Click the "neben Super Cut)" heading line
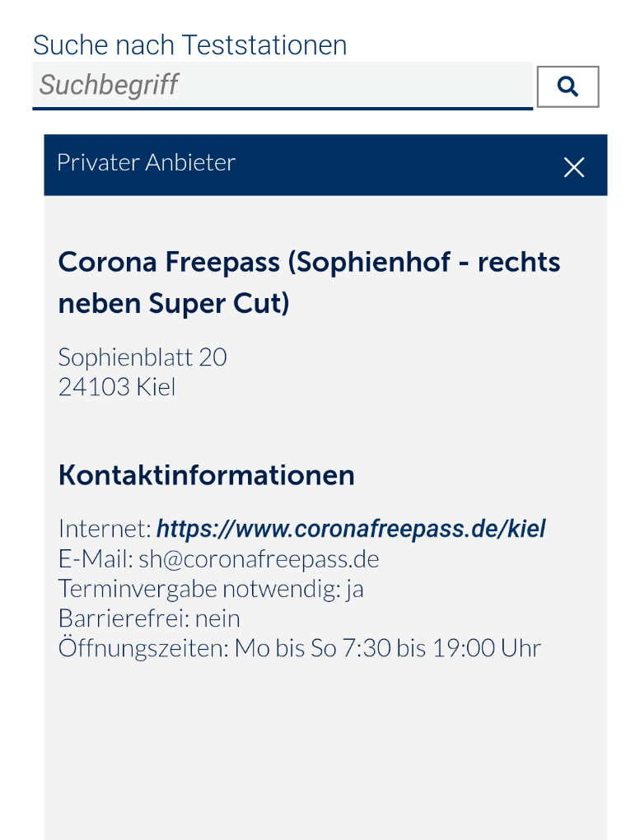The image size is (626, 840). (x=174, y=304)
